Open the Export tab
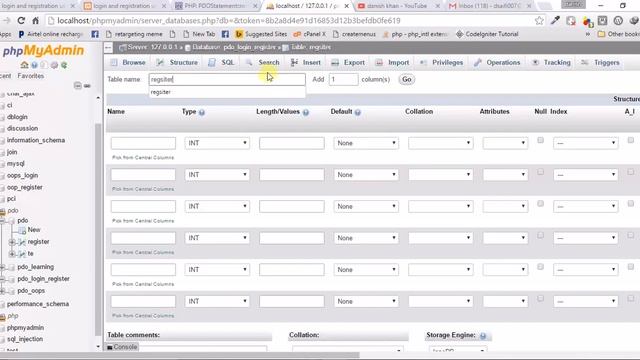The image size is (640, 360). pyautogui.click(x=348, y=62)
